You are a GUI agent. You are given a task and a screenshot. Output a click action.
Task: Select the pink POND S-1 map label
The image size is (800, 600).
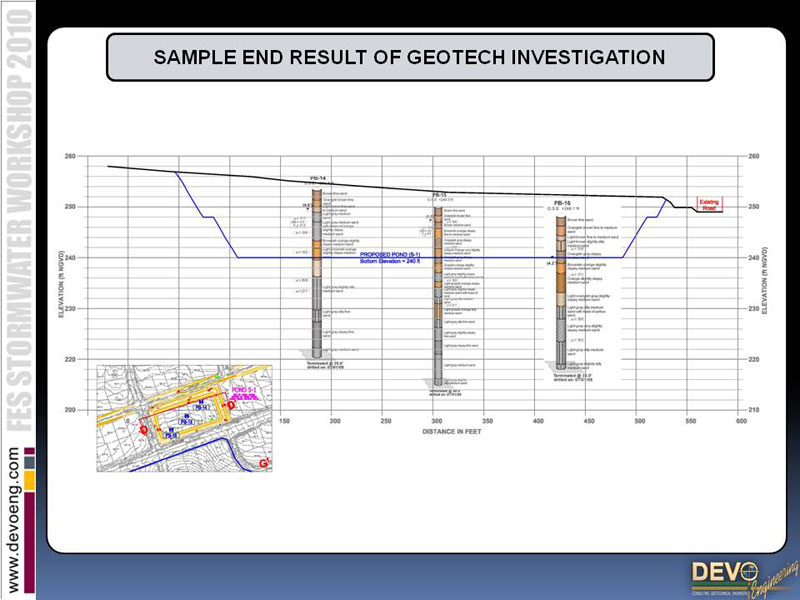click(x=245, y=391)
